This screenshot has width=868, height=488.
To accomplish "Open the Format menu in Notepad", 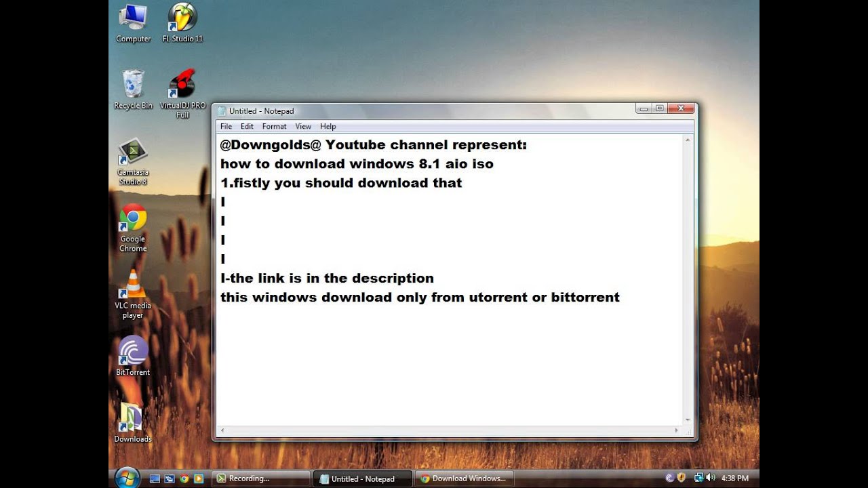I will (275, 126).
